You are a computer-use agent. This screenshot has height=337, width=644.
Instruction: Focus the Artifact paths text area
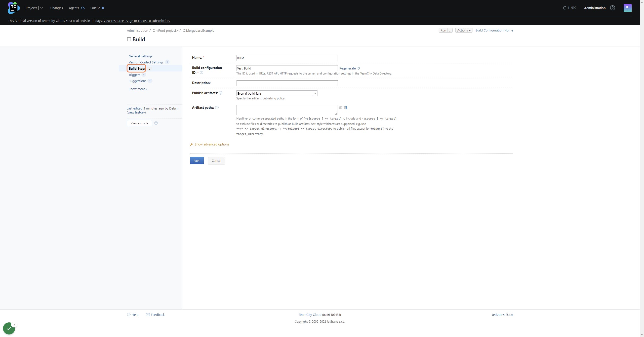coord(287,110)
